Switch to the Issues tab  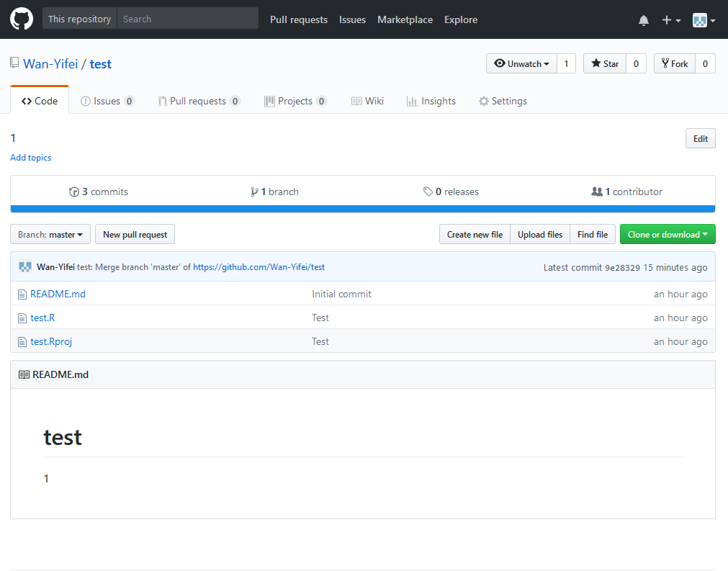[108, 101]
